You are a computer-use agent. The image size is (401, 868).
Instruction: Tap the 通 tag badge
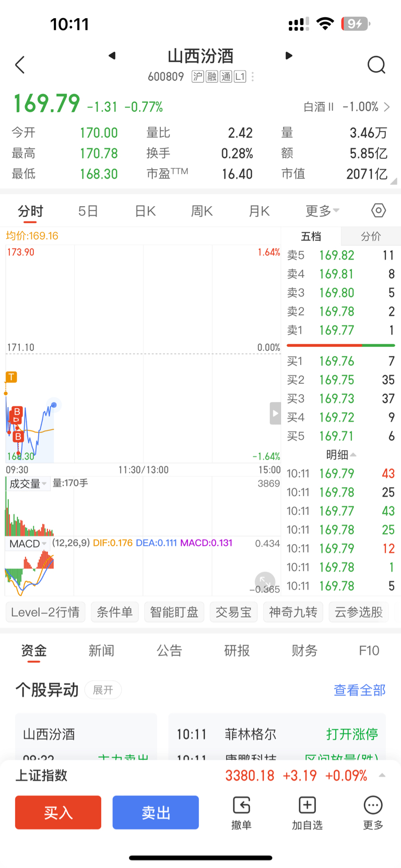point(226,77)
